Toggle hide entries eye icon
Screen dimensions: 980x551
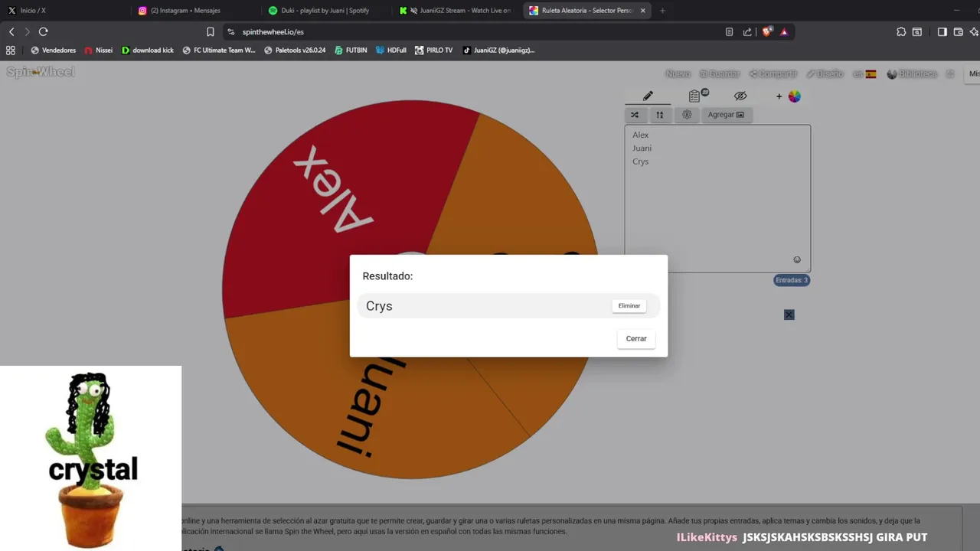[x=740, y=96]
